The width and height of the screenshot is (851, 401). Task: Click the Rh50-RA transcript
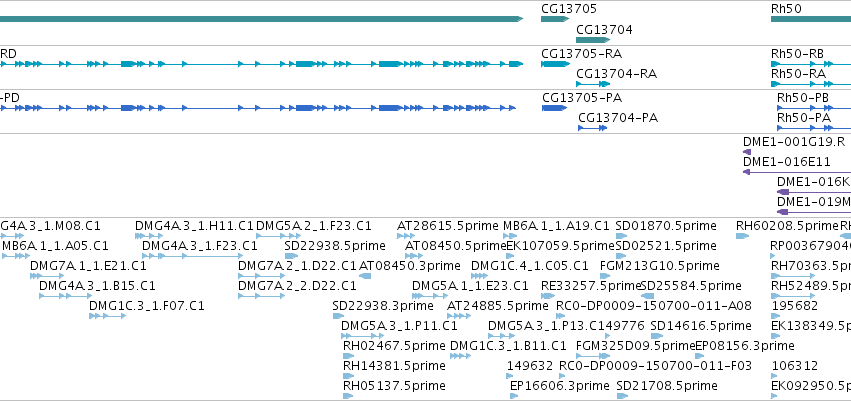pos(811,84)
